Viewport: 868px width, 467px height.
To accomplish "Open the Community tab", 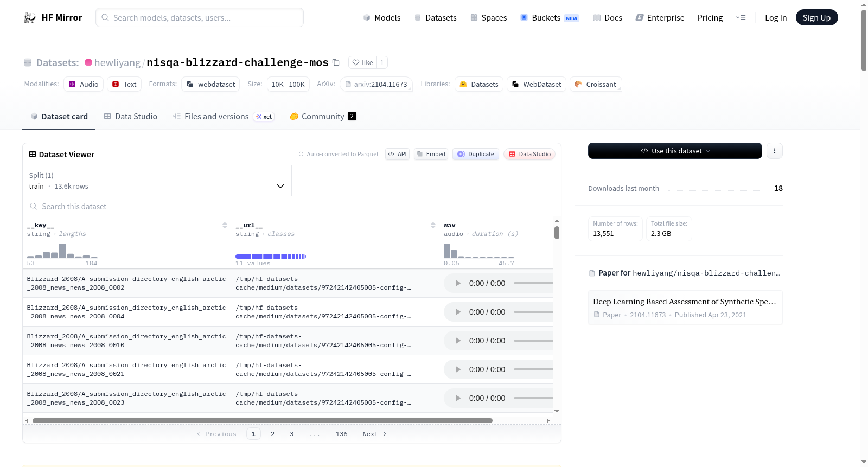I will pos(323,116).
